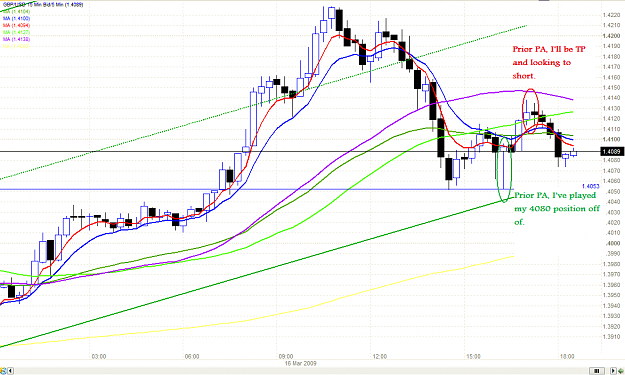
Task: Select the red MA (1.4094) legend label
Action: pyautogui.click(x=16, y=26)
